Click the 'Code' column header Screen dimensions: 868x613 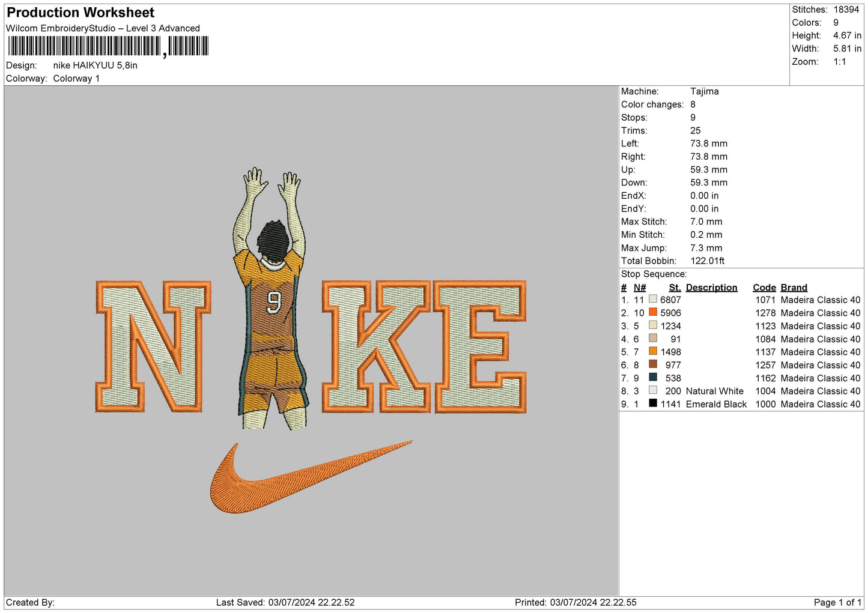[x=764, y=288]
